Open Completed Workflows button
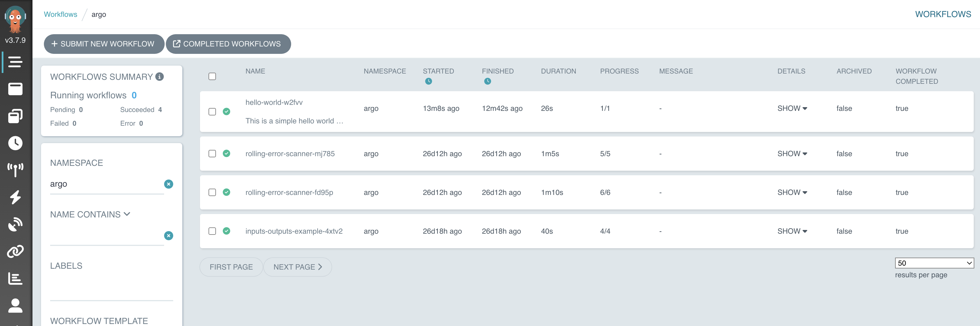Image resolution: width=980 pixels, height=326 pixels. 228,44
